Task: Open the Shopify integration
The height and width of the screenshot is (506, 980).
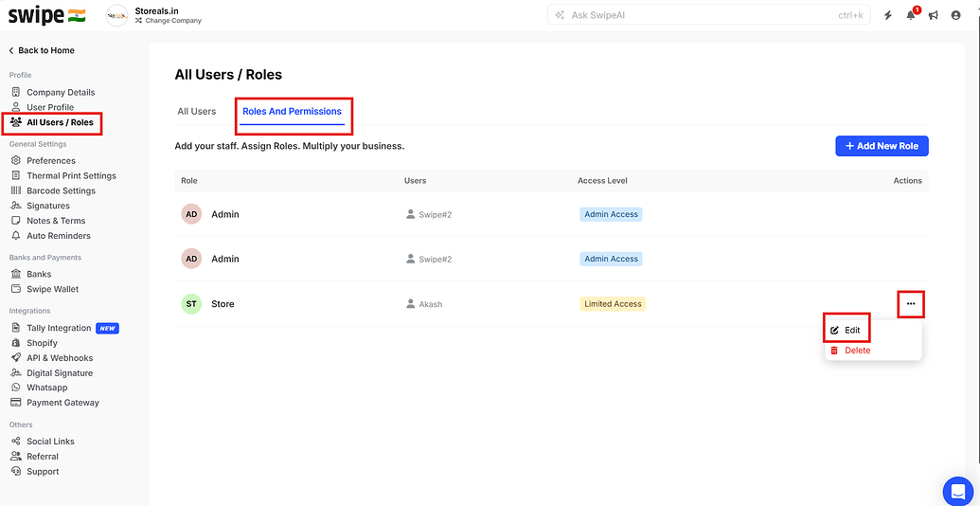Action: pos(42,343)
